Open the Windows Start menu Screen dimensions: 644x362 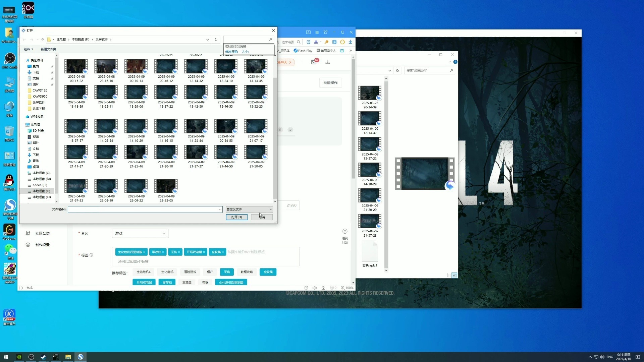6,357
